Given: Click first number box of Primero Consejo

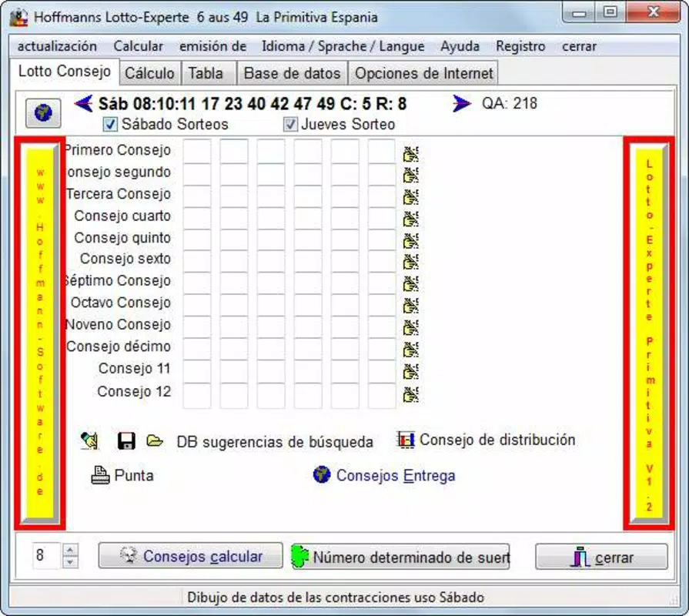Looking at the screenshot, I should pyautogui.click(x=197, y=151).
